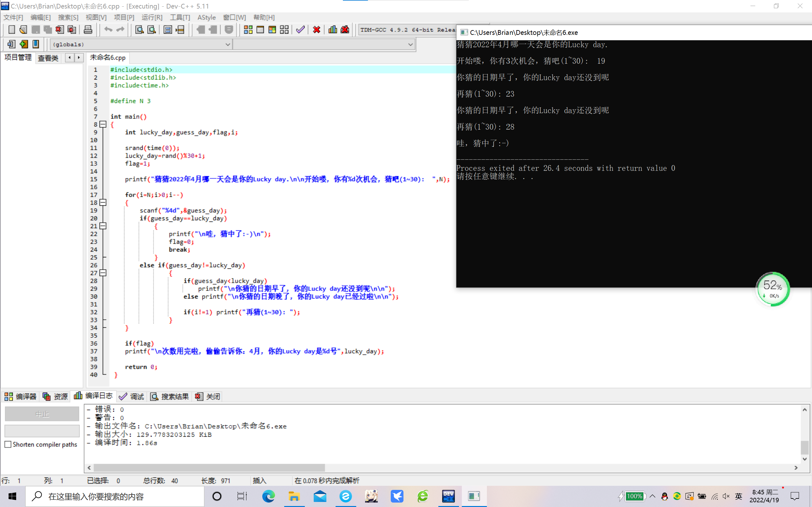The height and width of the screenshot is (507, 812).
Task: Click the Windows taskbar search box
Action: coord(114,496)
